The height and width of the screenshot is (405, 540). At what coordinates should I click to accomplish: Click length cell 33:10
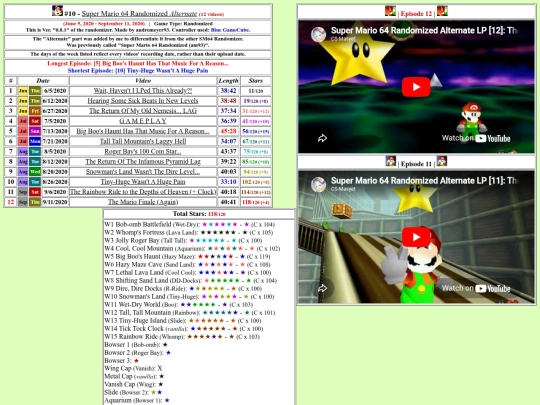coord(228,181)
